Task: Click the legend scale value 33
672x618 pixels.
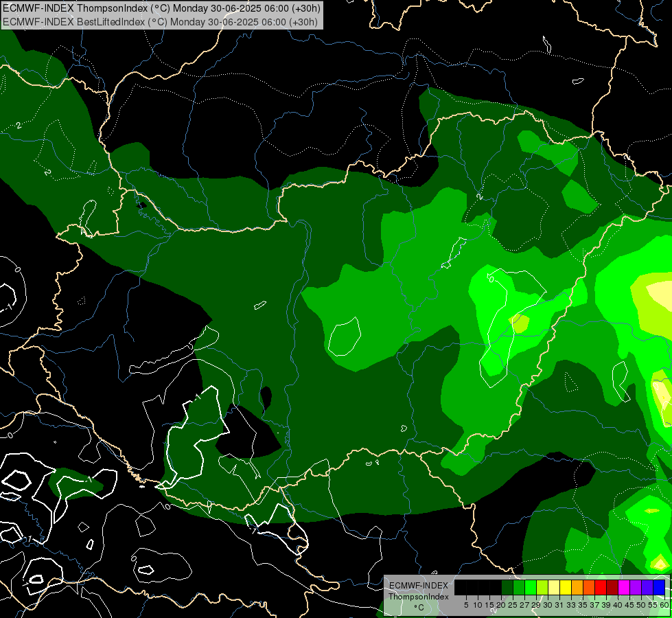Action: (571, 605)
